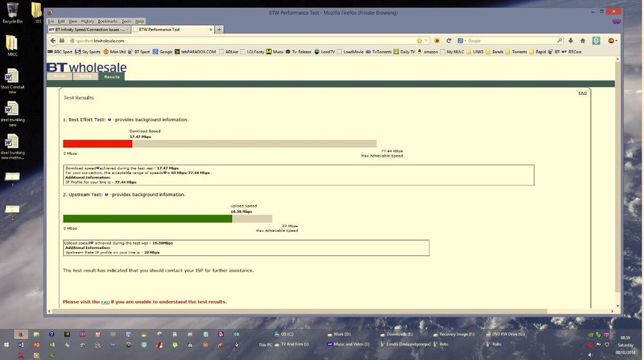Click the green upload speed bar
The height and width of the screenshot is (360, 644).
pyautogui.click(x=147, y=219)
